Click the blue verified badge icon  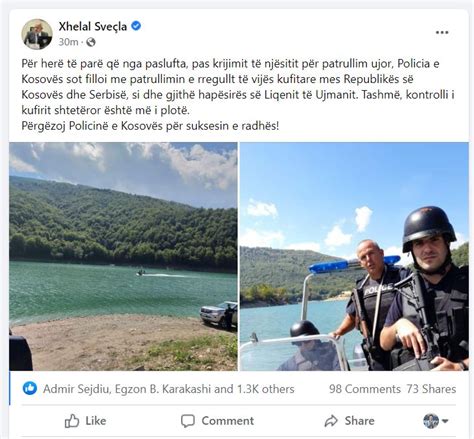click(136, 26)
